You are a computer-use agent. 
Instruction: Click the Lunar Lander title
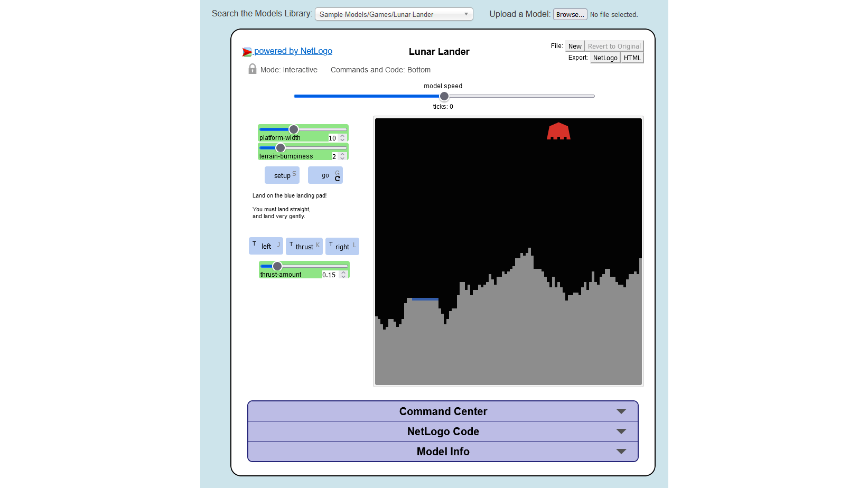click(x=439, y=52)
